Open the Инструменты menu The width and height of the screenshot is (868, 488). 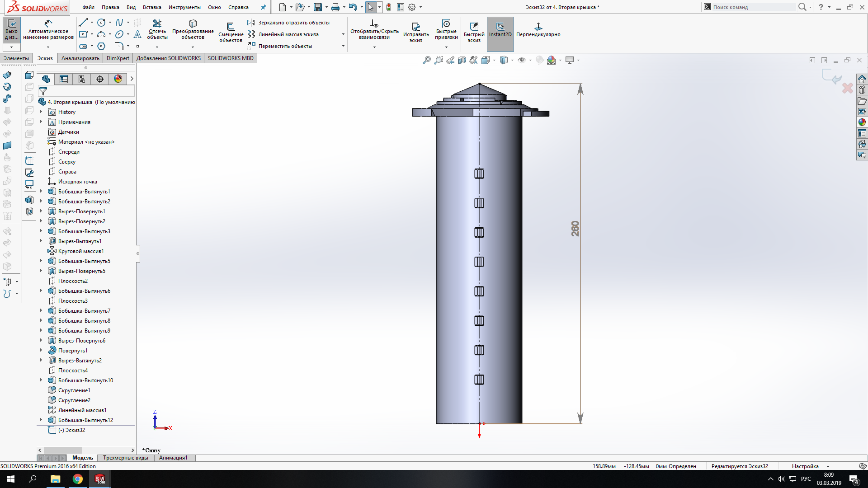(x=184, y=7)
